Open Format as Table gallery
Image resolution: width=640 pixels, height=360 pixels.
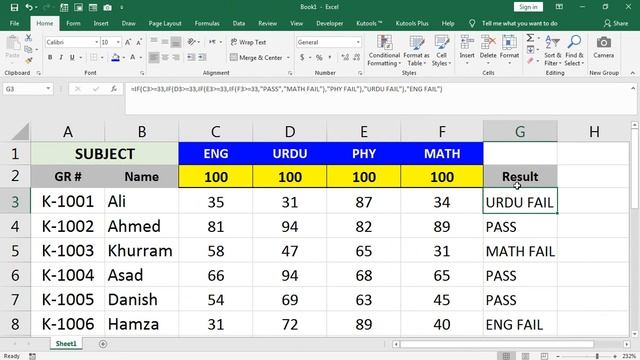[x=416, y=51]
